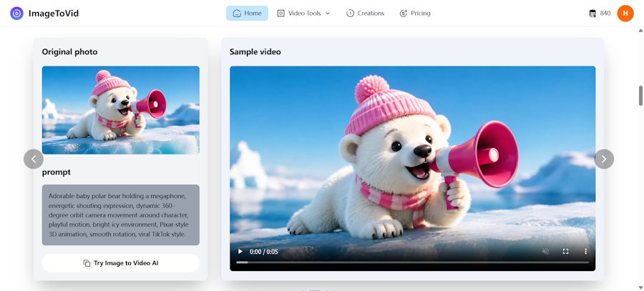644x291 pixels.
Task: Click the prompt heading label
Action: pyautogui.click(x=57, y=172)
